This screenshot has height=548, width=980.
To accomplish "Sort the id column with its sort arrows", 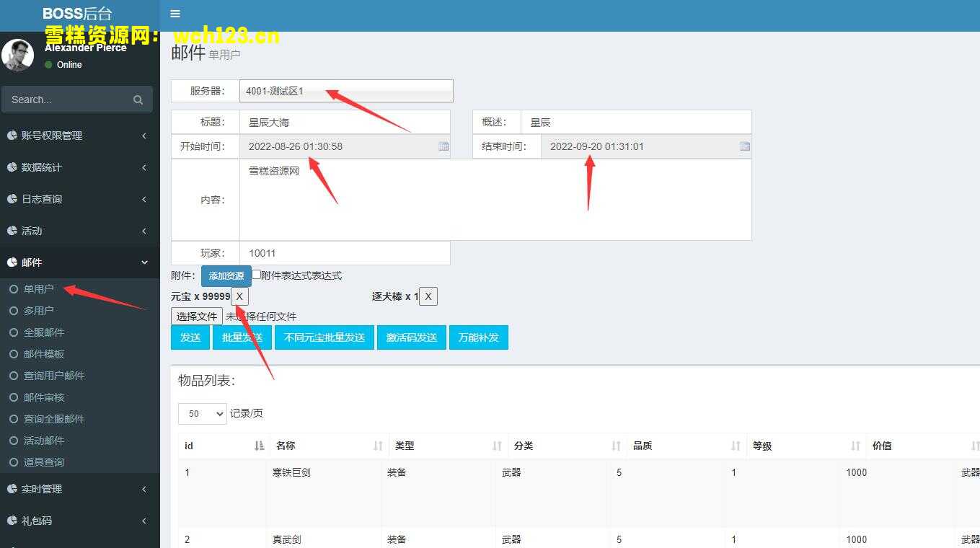I will click(x=258, y=446).
